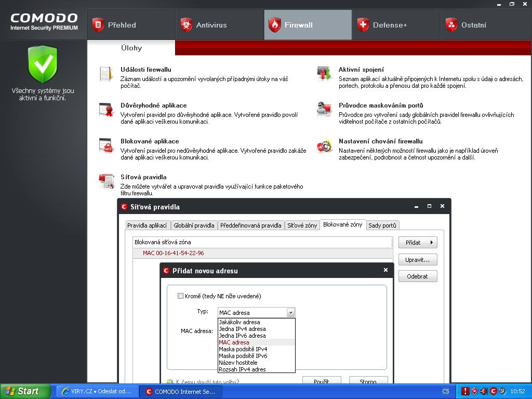
Task: Choose Jedna IPv4 adresa from list
Action: [242, 329]
